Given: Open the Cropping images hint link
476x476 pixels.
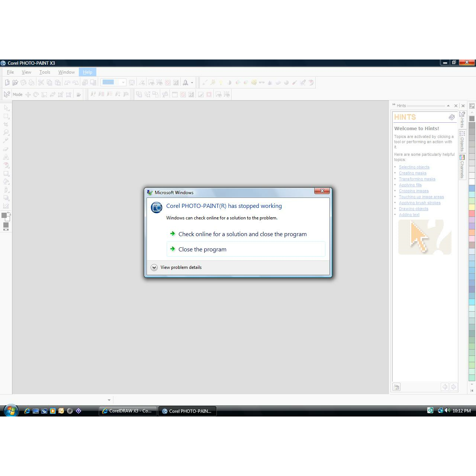Looking at the screenshot, I should 414,191.
